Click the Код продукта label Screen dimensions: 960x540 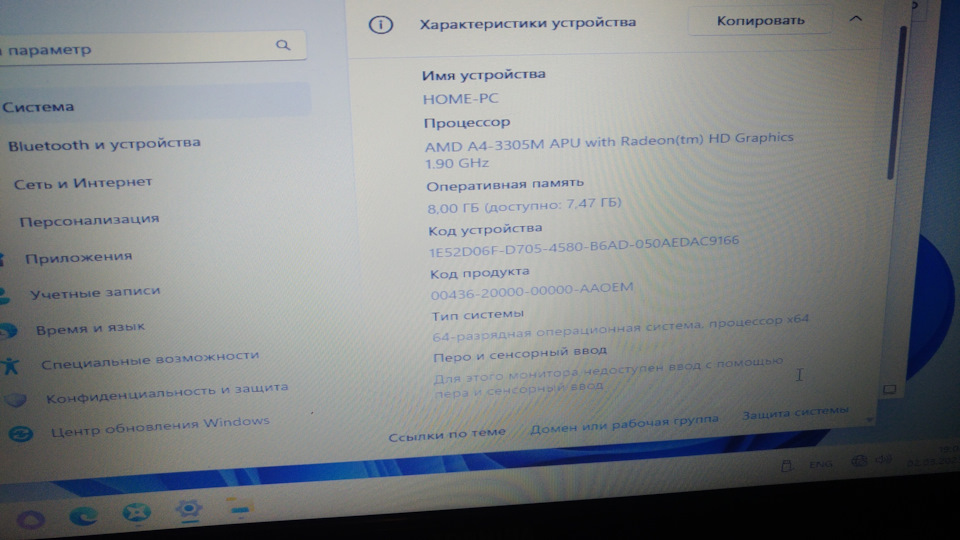coord(479,273)
